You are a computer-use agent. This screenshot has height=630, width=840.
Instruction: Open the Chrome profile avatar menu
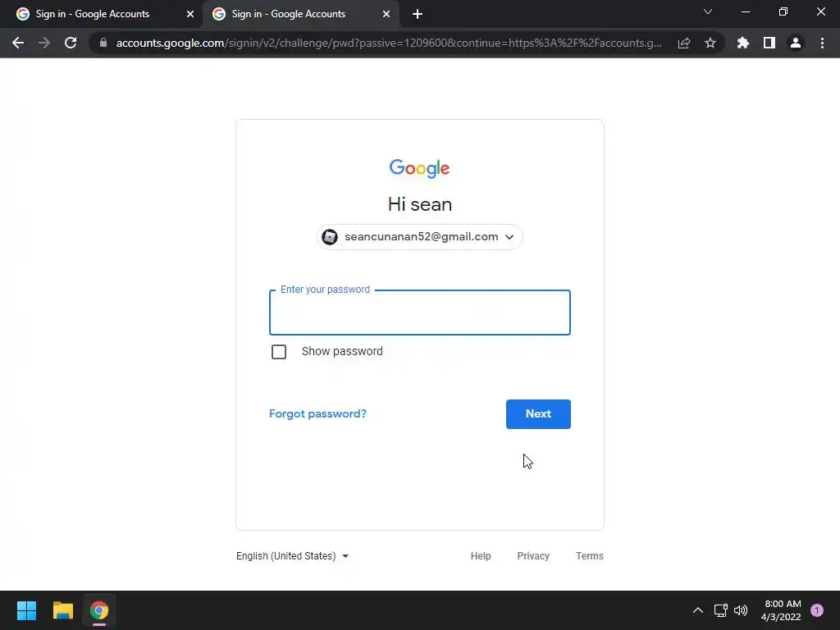pyautogui.click(x=796, y=43)
